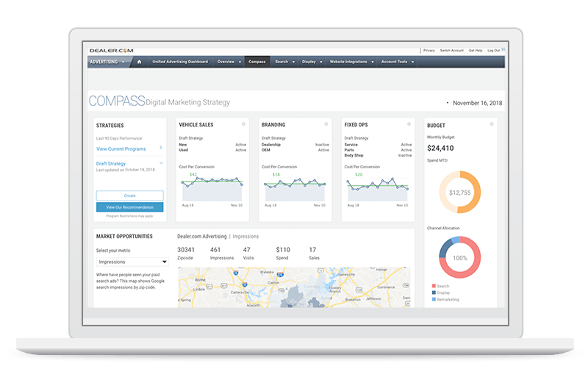Select the Compass tab
588x391 pixels.
coord(257,62)
